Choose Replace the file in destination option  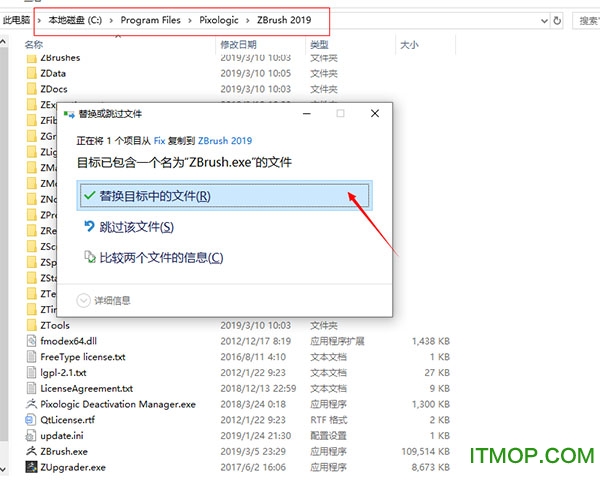click(x=224, y=196)
